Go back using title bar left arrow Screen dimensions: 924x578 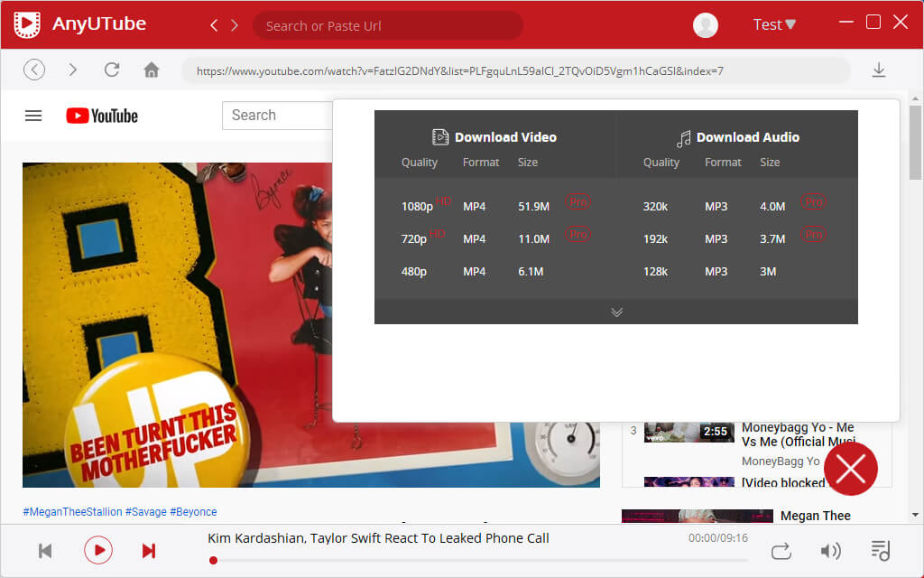click(x=214, y=25)
